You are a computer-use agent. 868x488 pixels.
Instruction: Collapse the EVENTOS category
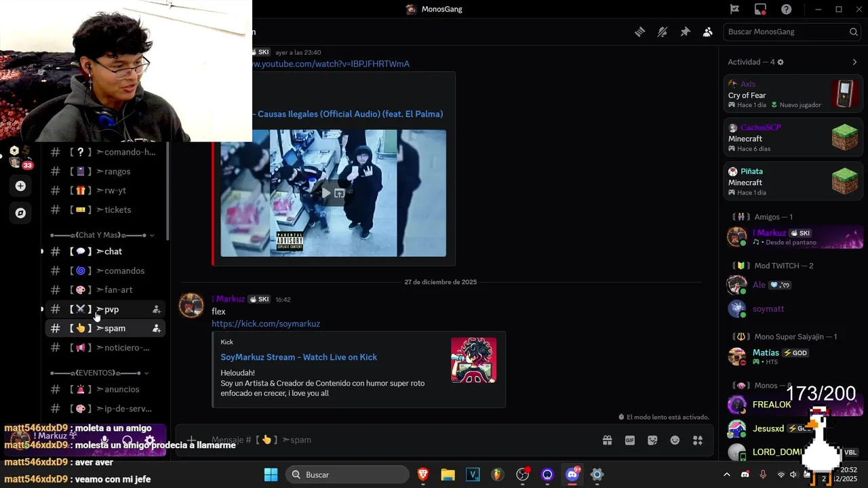100,373
